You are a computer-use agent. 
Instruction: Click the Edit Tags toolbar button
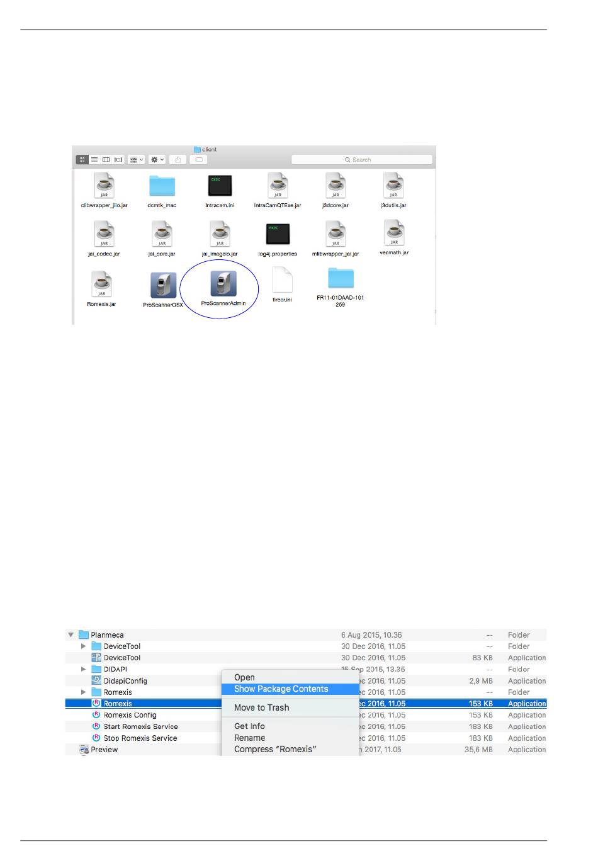click(198, 160)
